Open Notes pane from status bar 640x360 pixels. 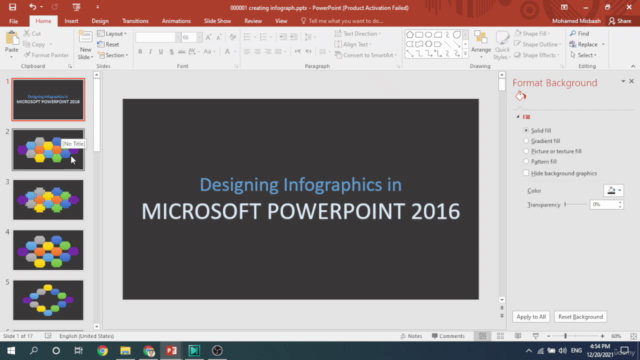pyautogui.click(x=411, y=336)
